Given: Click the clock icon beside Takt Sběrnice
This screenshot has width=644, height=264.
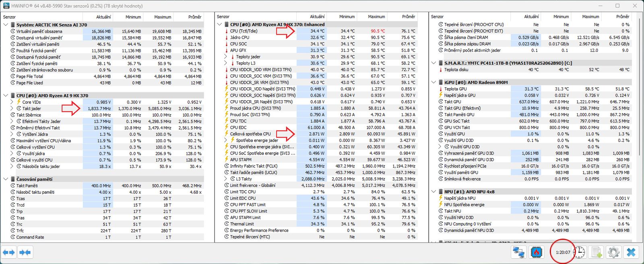Looking at the screenshot, I should pyautogui.click(x=12, y=115).
